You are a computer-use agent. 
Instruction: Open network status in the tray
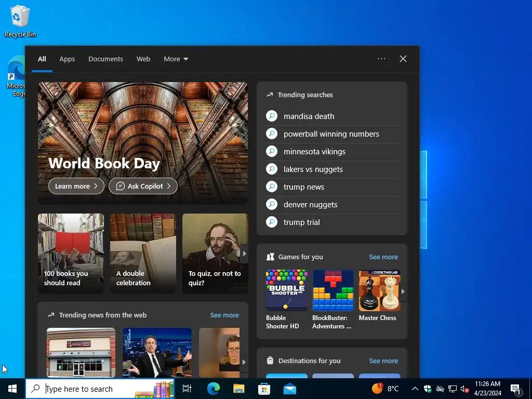pos(453,389)
